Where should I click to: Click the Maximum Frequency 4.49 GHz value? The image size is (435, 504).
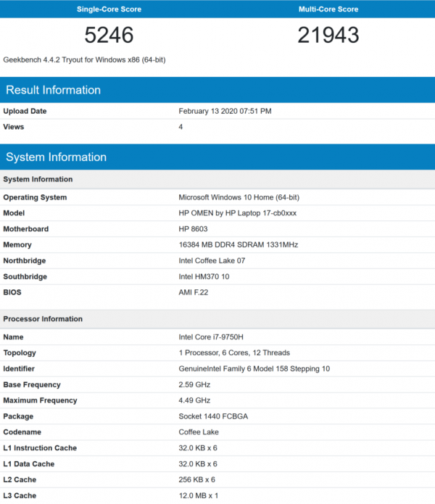pos(194,400)
